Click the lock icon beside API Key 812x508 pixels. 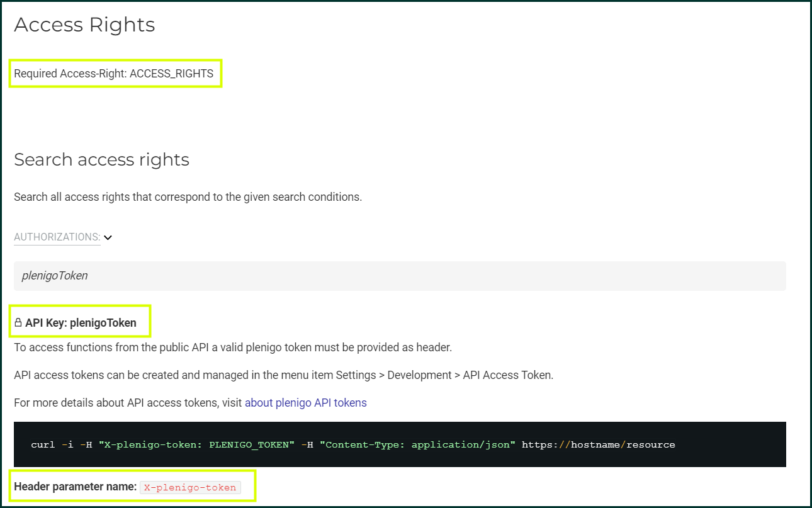[18, 323]
